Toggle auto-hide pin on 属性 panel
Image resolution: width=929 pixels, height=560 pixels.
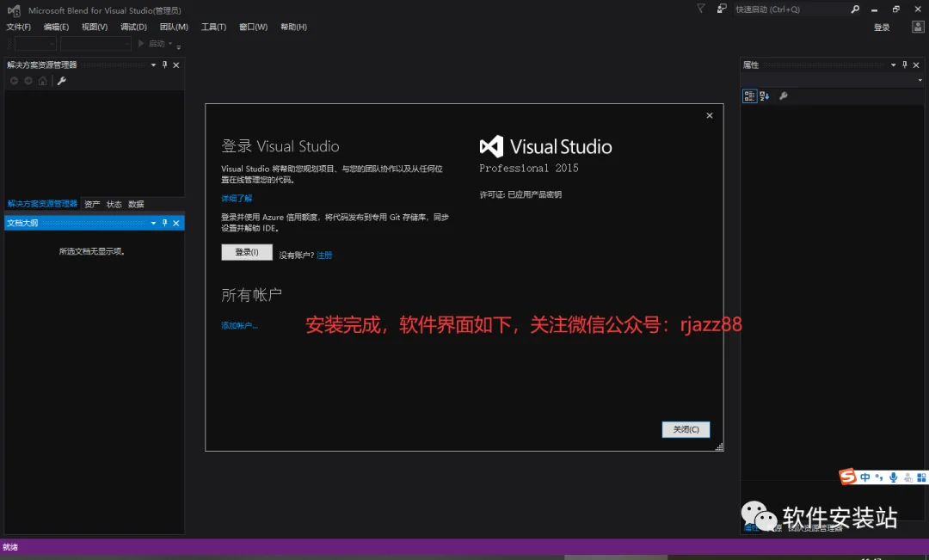(x=904, y=65)
